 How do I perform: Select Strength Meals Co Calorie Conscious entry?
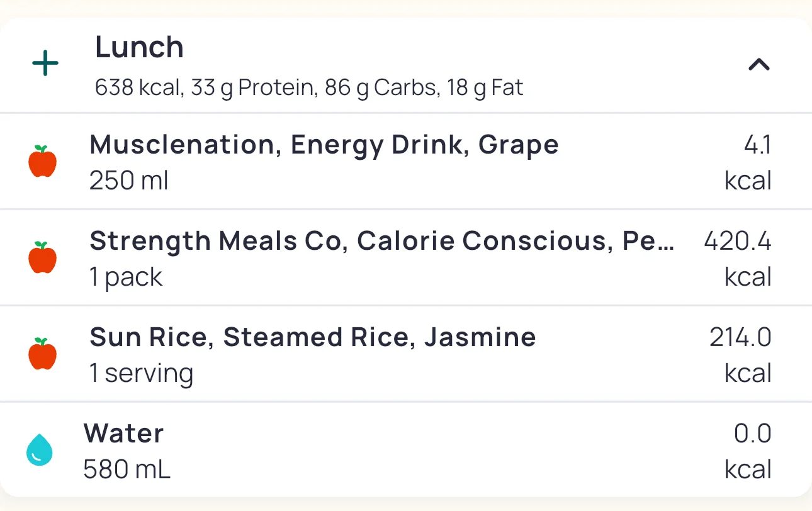click(x=381, y=241)
